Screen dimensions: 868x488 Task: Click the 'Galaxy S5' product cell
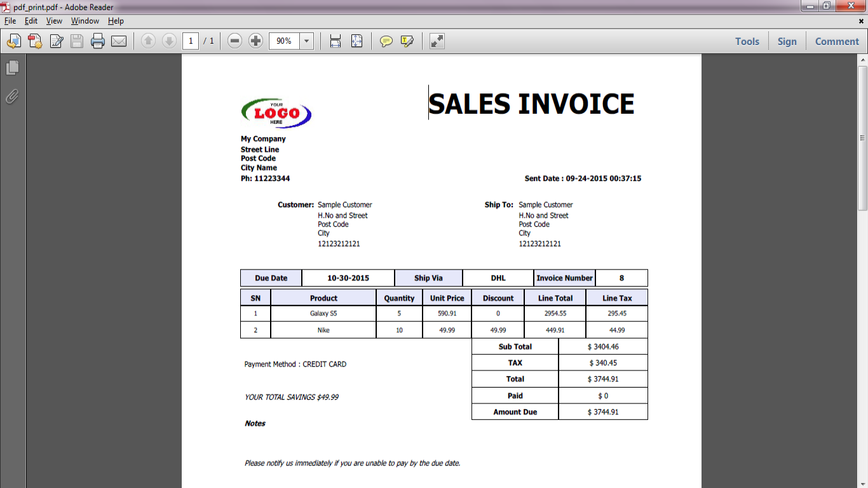(x=323, y=313)
